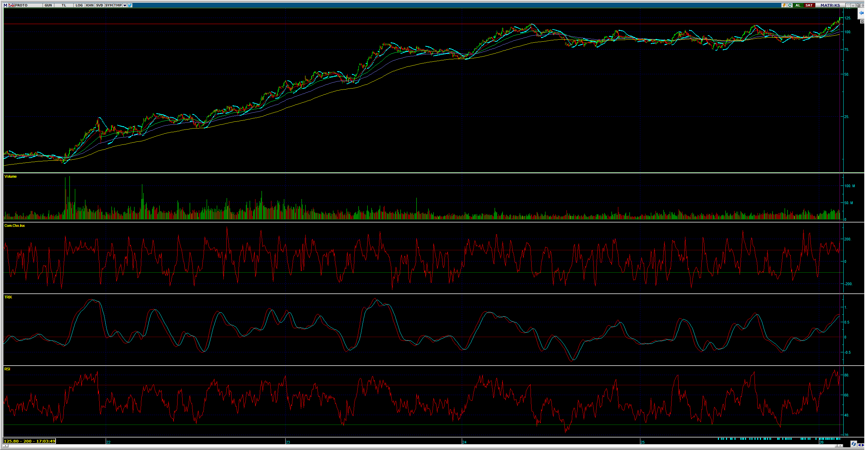Image resolution: width=868 pixels, height=450 pixels.
Task: Click the green refresh circular icon
Action: (x=790, y=5)
